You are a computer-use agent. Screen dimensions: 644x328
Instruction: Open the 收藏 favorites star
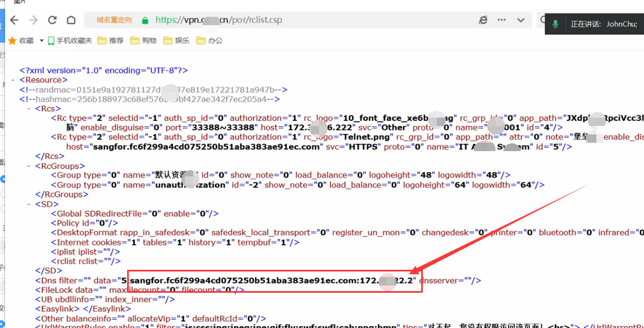pyautogui.click(x=12, y=40)
